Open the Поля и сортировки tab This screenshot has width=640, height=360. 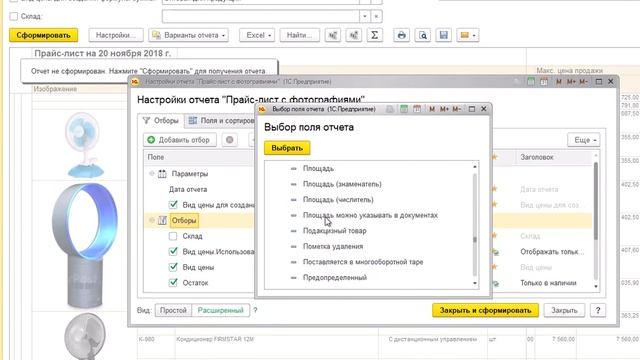coord(222,121)
